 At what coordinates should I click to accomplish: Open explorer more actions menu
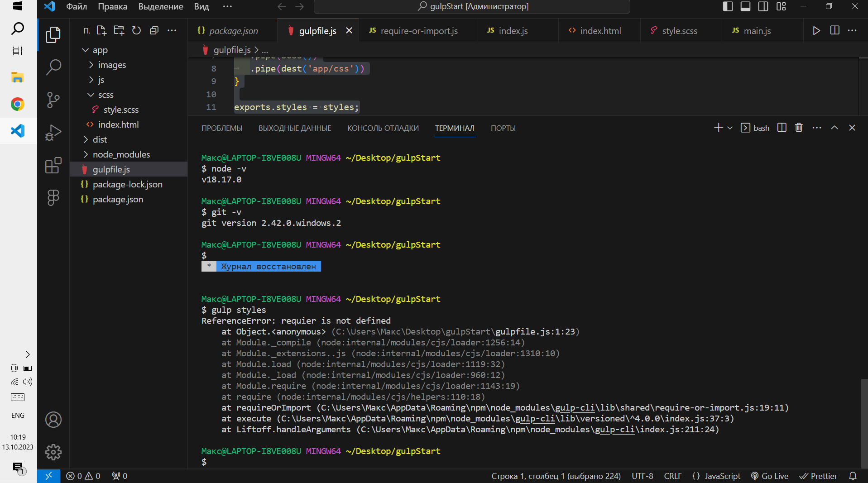click(x=172, y=30)
